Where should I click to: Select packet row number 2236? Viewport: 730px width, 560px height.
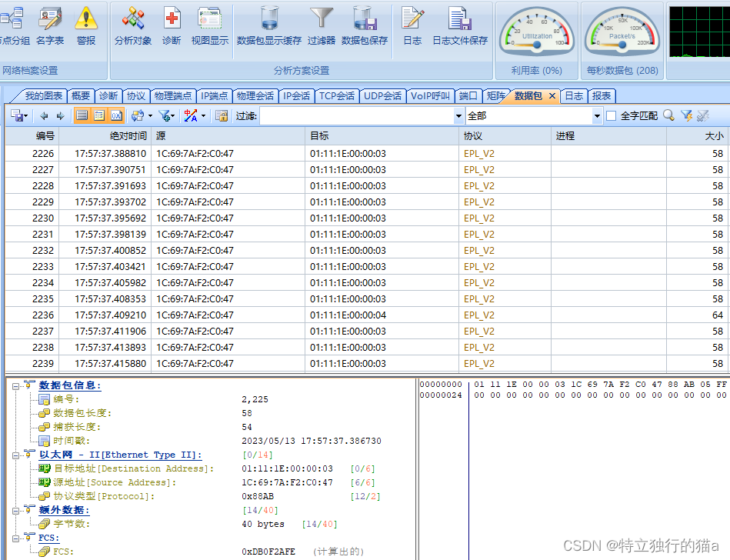(x=367, y=315)
